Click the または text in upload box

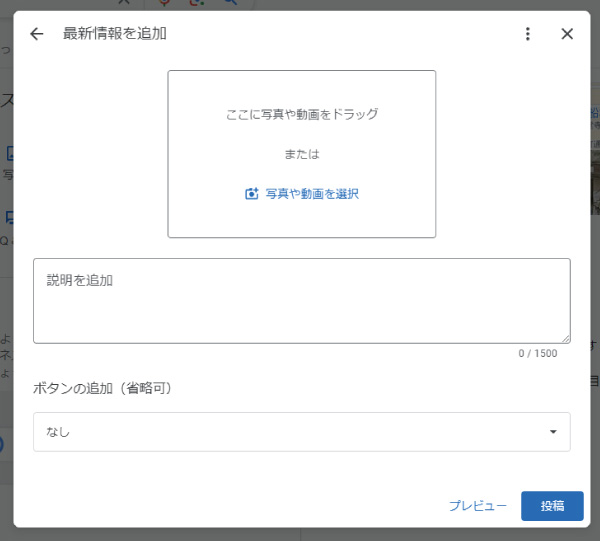(301, 154)
